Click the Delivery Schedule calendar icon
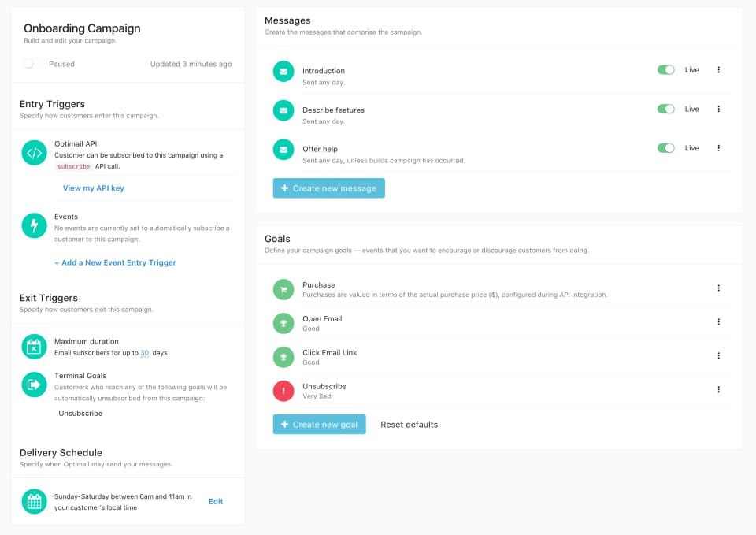Viewport: 756px width, 535px height. tap(33, 501)
